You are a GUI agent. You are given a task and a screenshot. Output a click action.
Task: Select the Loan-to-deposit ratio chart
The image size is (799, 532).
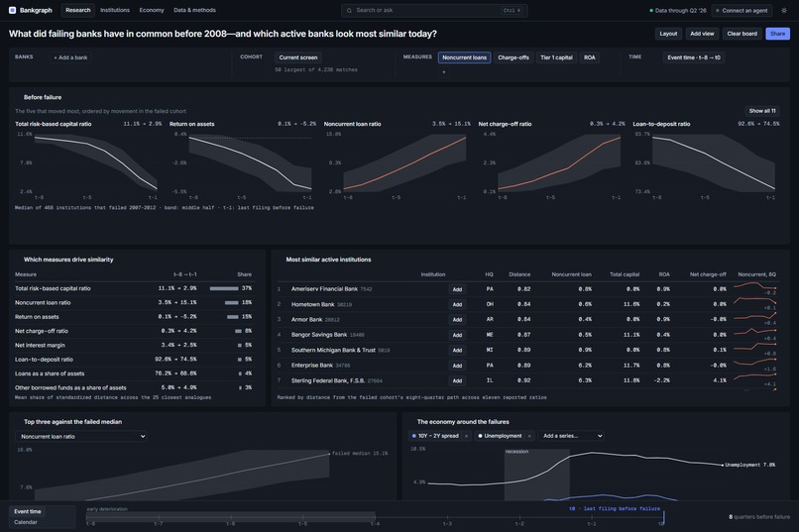pos(706,161)
